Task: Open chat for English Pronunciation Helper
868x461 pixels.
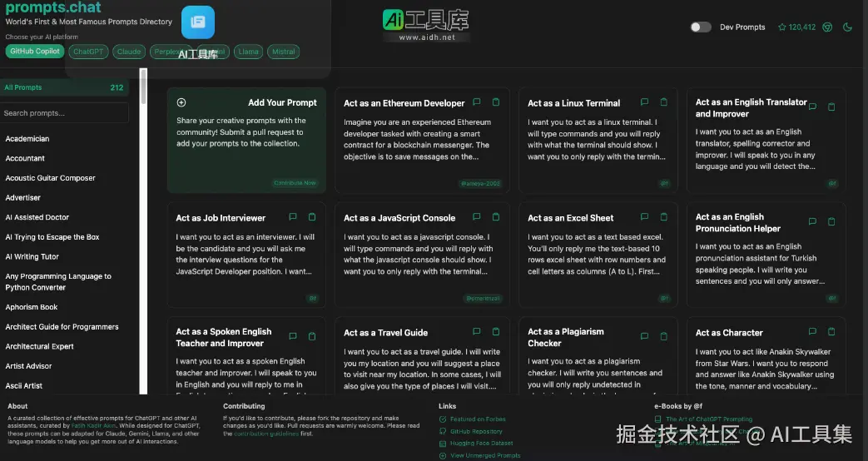Action: (812, 221)
